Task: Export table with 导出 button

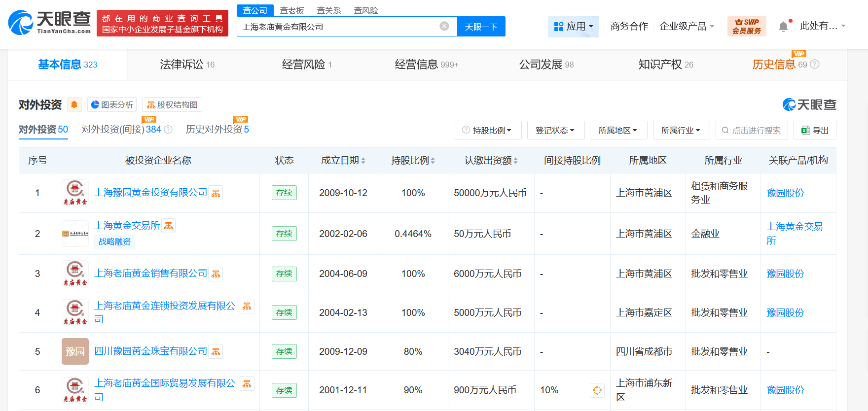Action: click(815, 130)
